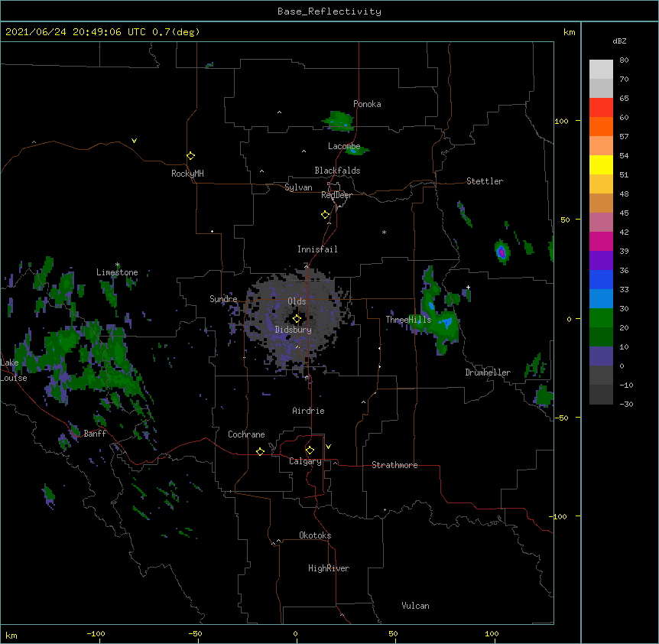Click the Lacombe town label

344,146
